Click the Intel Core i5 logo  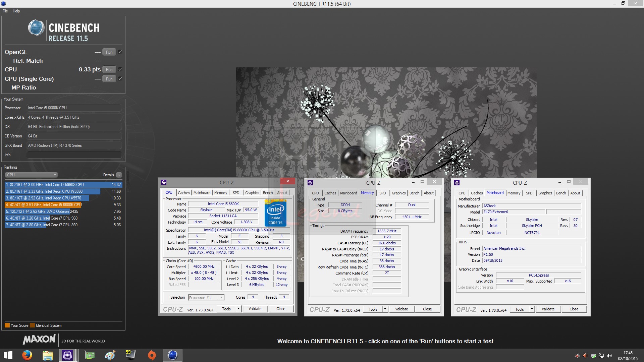click(275, 213)
